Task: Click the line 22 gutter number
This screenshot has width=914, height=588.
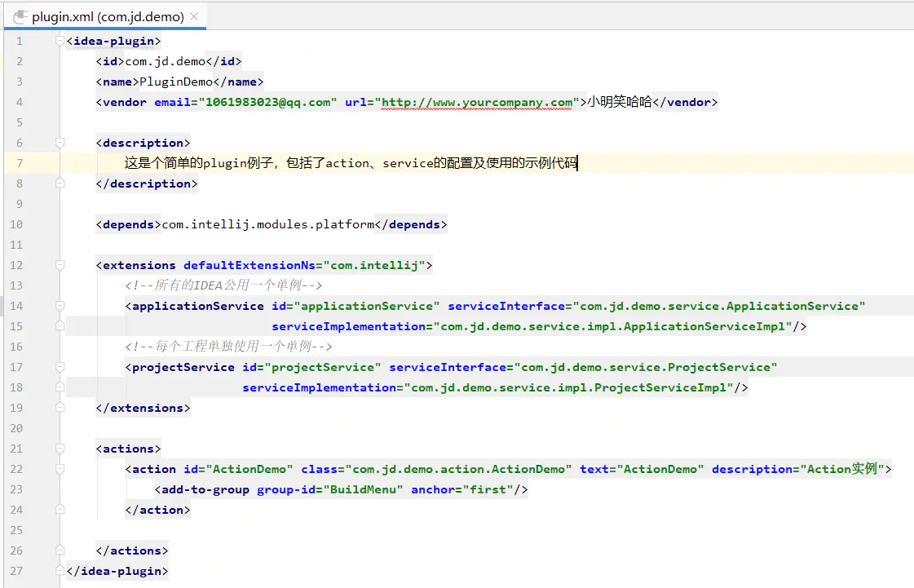Action: pyautogui.click(x=16, y=469)
